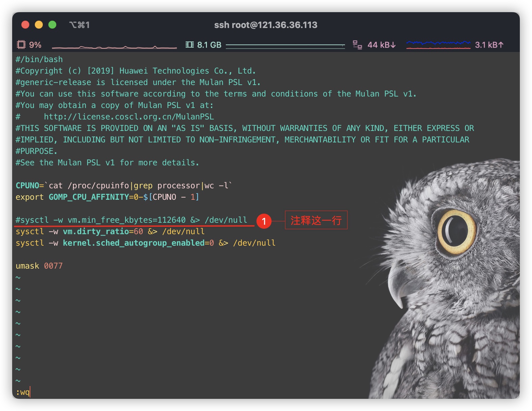The image size is (532, 411).
Task: Click the green zoom window button
Action: coord(52,25)
